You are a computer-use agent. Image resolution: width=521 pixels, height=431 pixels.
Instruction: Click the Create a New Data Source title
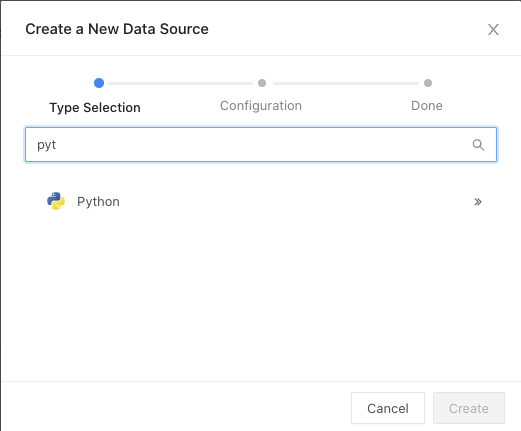click(117, 29)
